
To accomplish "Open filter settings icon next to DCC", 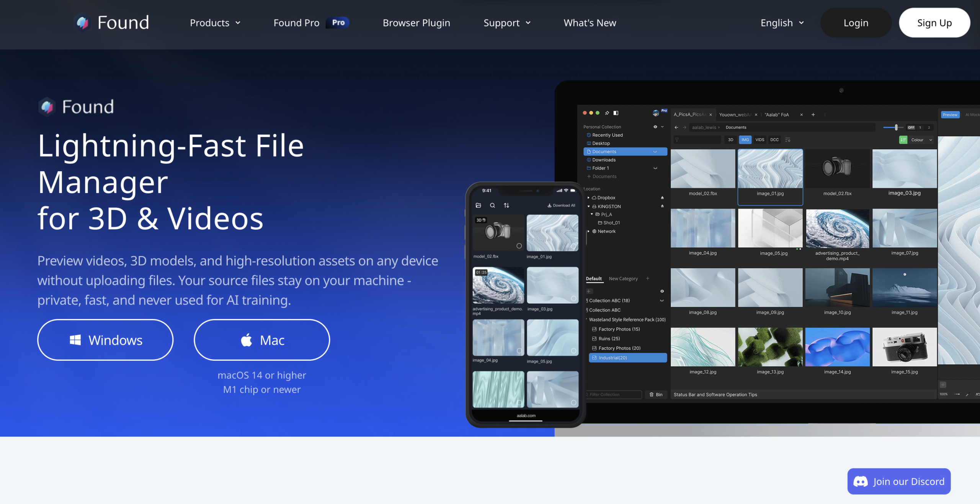I will 788,140.
